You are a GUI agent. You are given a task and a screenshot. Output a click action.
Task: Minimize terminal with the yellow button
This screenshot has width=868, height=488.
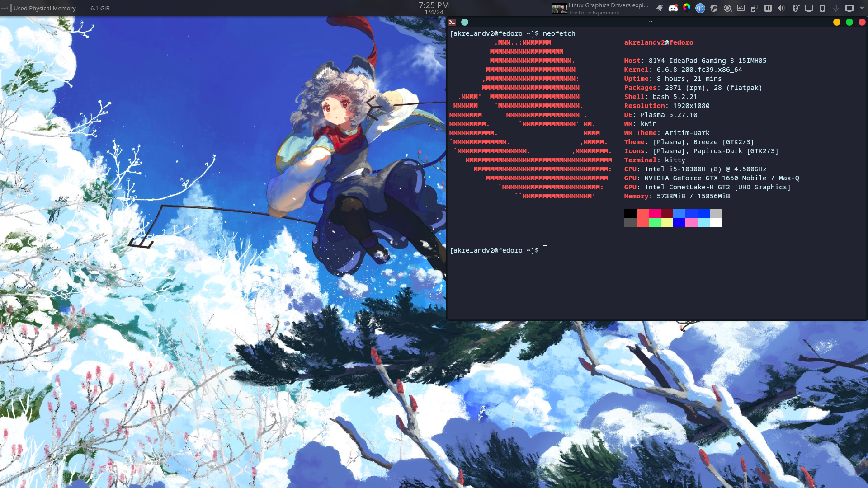(837, 22)
